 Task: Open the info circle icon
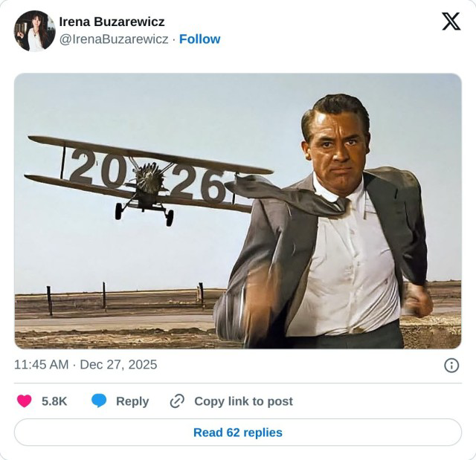tap(451, 365)
